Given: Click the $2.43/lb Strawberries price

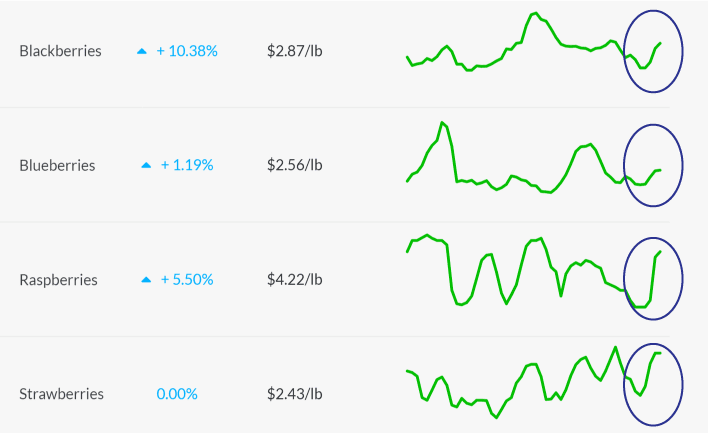Looking at the screenshot, I should [295, 394].
